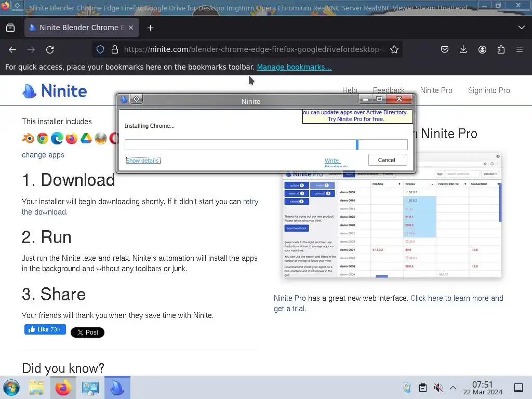Switch to Firefox in the taskbar

point(63,388)
